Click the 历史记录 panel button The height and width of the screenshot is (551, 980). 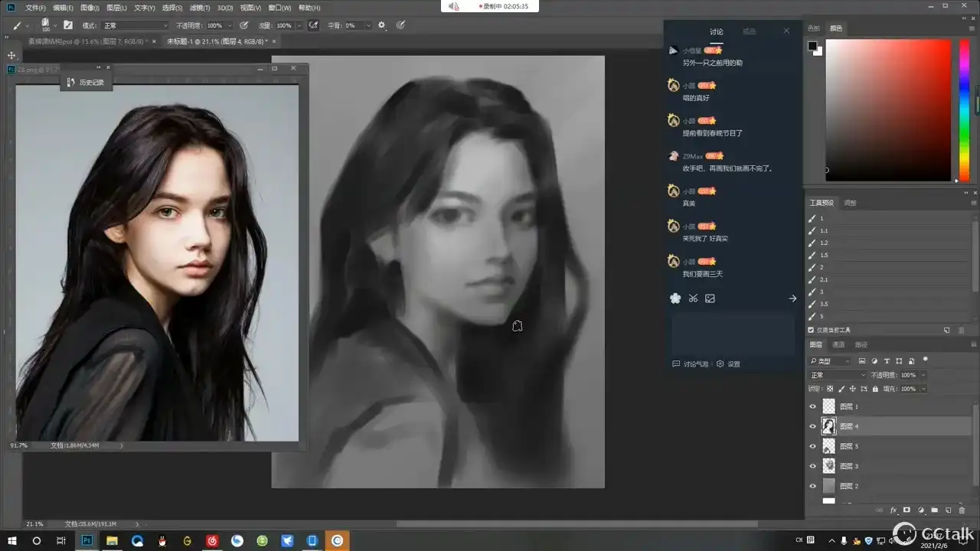click(87, 82)
